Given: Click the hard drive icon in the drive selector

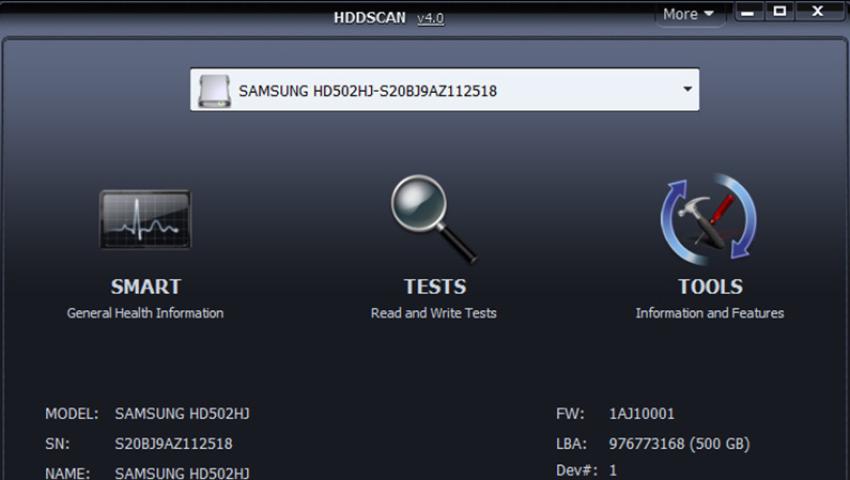Looking at the screenshot, I should tap(215, 90).
